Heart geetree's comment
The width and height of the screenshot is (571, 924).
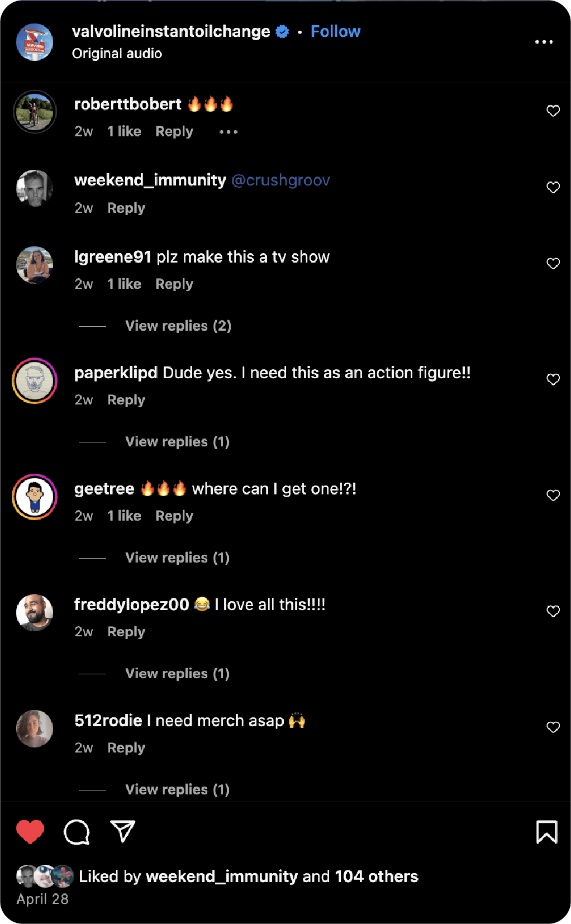553,496
